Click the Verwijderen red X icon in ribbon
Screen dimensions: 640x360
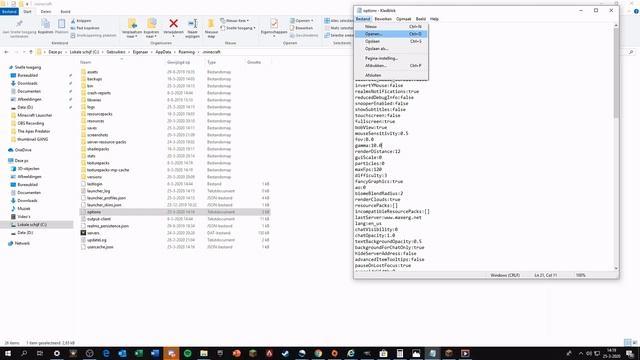tap(173, 24)
